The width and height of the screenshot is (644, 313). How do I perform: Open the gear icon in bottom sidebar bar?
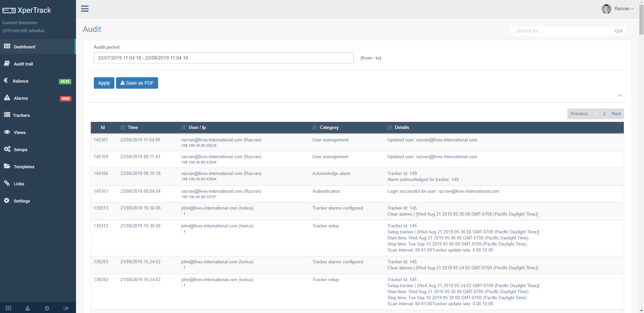coord(47,308)
